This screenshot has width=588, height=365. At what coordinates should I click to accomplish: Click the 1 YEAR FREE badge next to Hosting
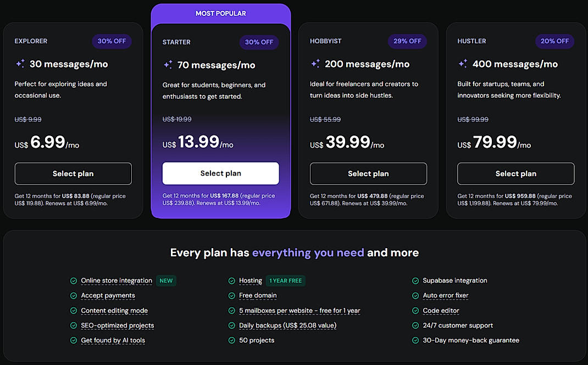[285, 280]
